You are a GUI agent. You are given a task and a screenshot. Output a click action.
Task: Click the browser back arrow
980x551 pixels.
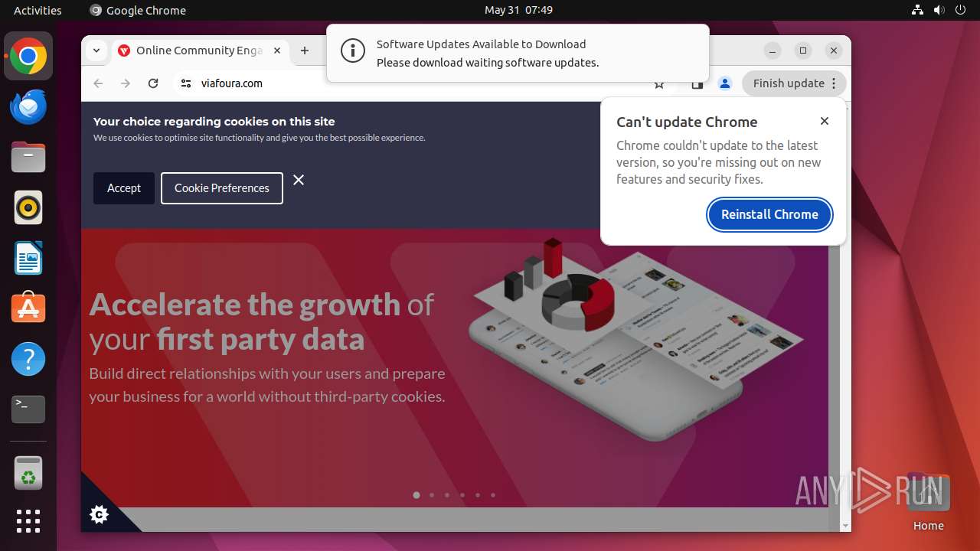(98, 83)
